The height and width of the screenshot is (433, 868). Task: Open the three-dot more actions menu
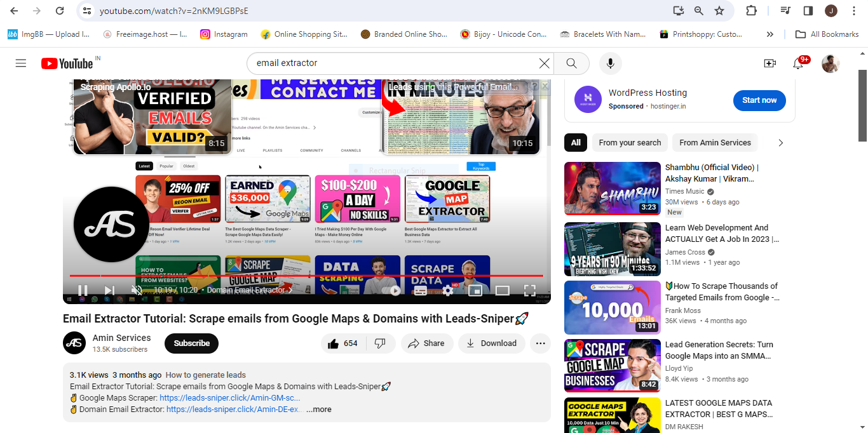540,343
